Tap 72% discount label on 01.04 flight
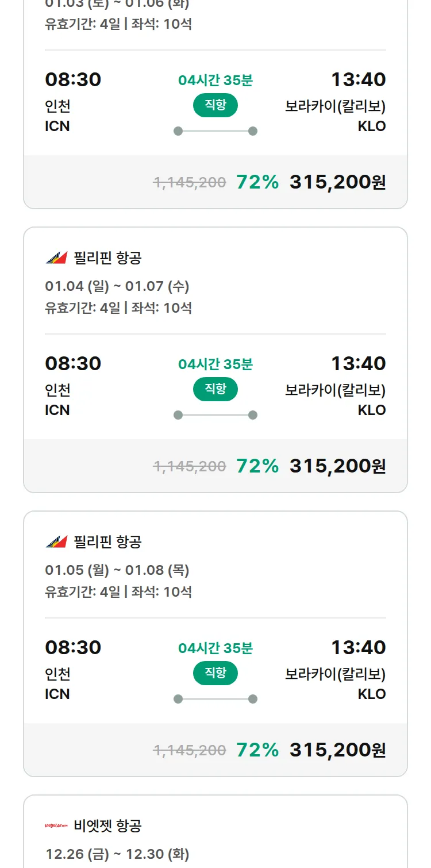This screenshot has height=868, width=431. click(257, 466)
